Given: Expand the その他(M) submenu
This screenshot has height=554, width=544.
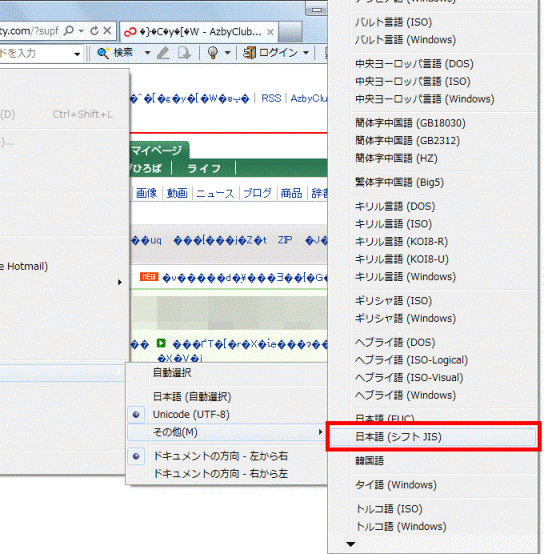Looking at the screenshot, I should click(x=227, y=432).
